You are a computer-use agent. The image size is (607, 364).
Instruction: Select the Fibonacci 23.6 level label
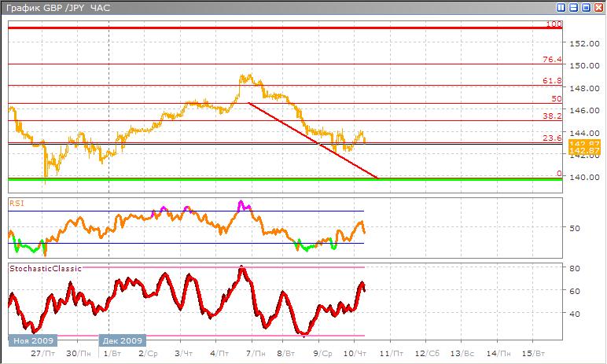551,138
